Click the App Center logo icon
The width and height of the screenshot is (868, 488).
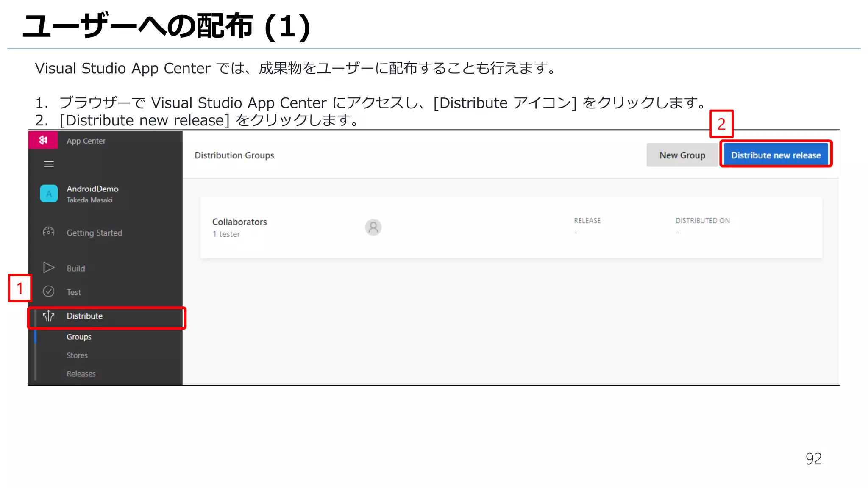pos(43,140)
